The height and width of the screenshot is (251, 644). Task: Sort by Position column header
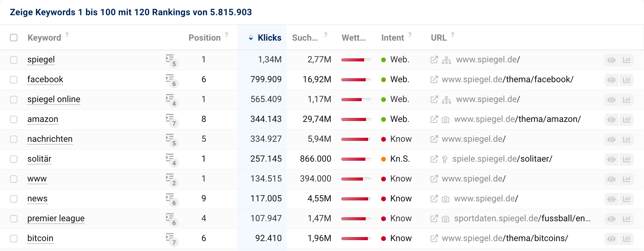[205, 38]
